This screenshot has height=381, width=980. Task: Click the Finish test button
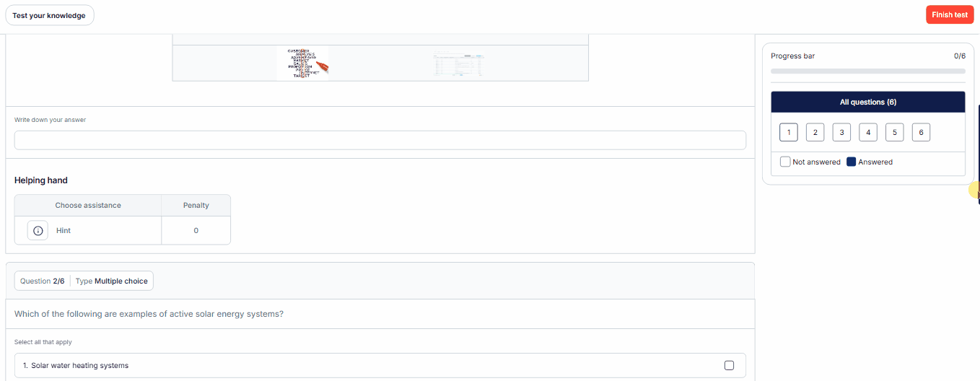click(x=950, y=15)
